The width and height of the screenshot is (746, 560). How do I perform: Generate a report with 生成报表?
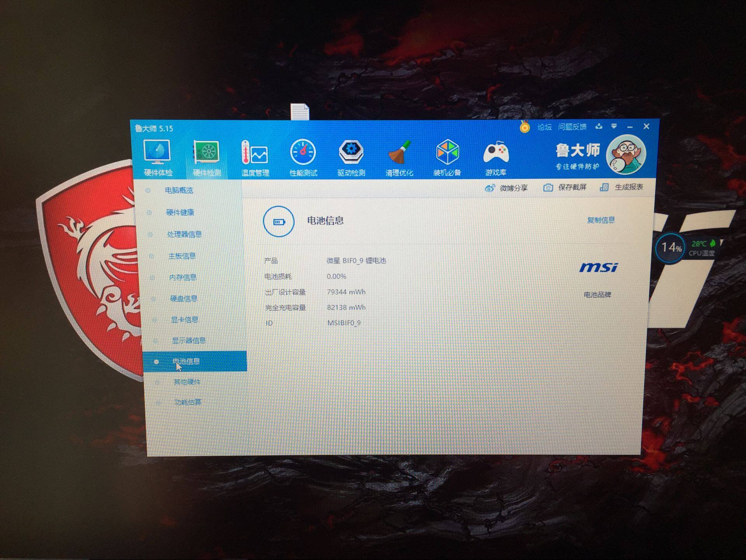(622, 187)
